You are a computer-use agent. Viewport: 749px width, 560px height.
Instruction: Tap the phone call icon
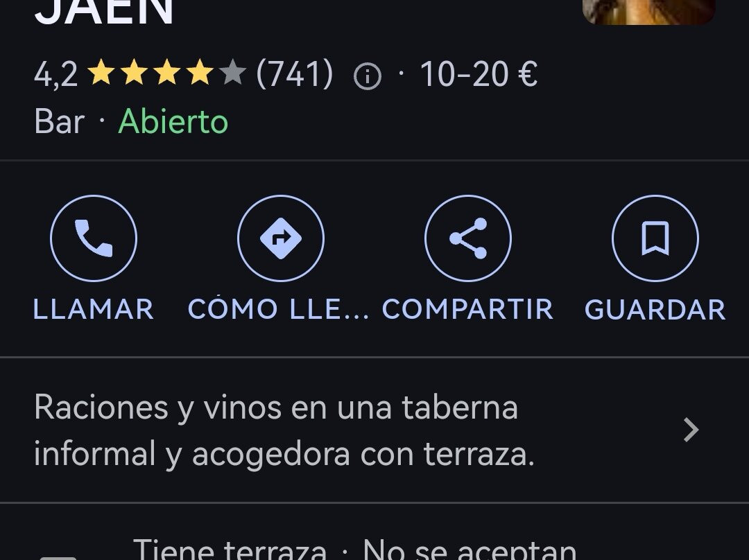[94, 238]
